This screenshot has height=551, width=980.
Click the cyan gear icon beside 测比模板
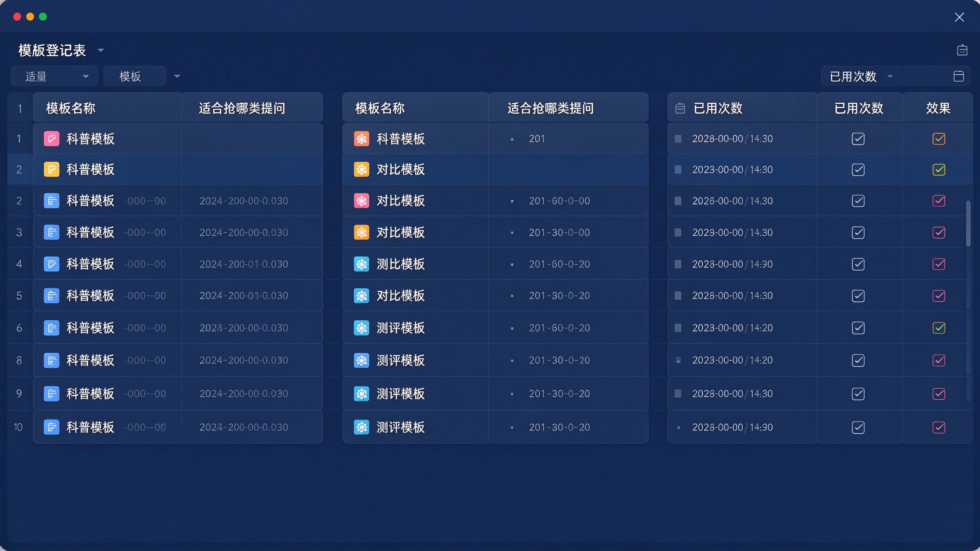tap(361, 264)
